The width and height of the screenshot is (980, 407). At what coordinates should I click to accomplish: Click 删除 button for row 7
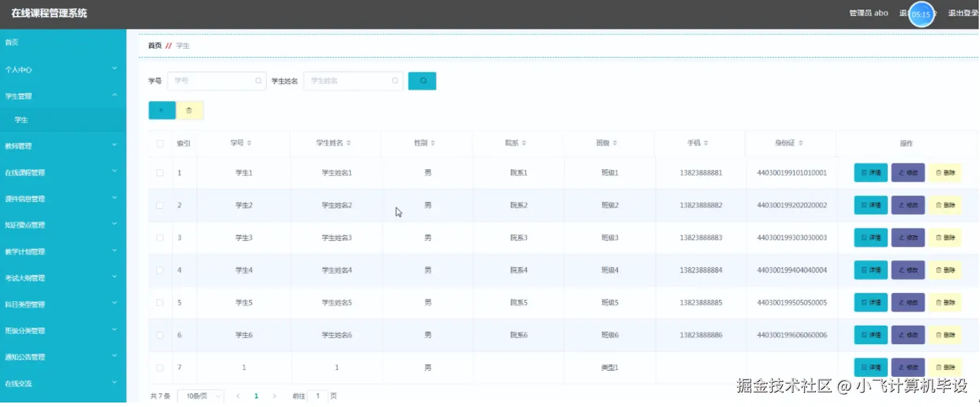(945, 368)
